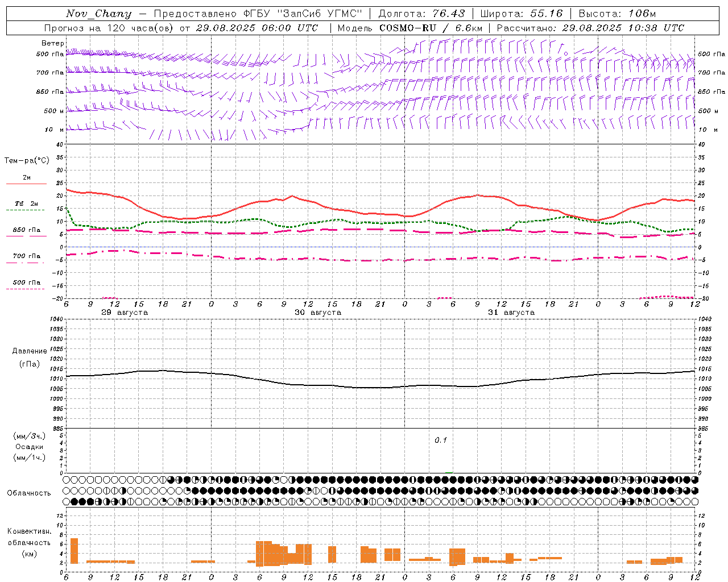The height and width of the screenshot is (582, 728).
Task: Click the 30 августа date label
Action: pyautogui.click(x=318, y=313)
